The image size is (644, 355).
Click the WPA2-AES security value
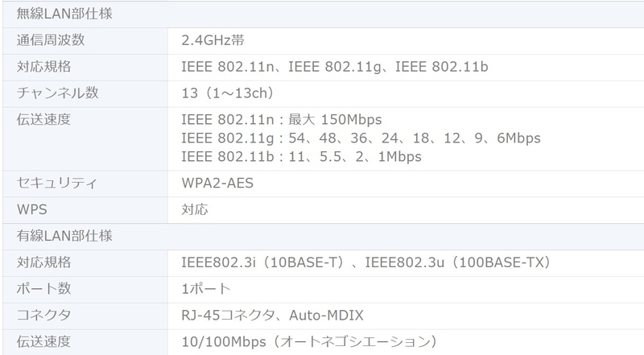[x=218, y=184]
